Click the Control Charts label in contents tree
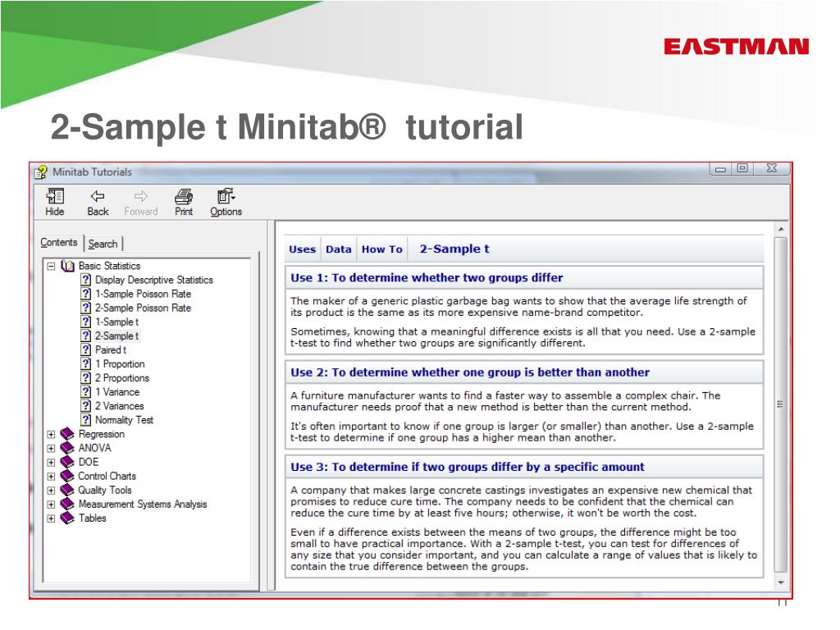 107,476
